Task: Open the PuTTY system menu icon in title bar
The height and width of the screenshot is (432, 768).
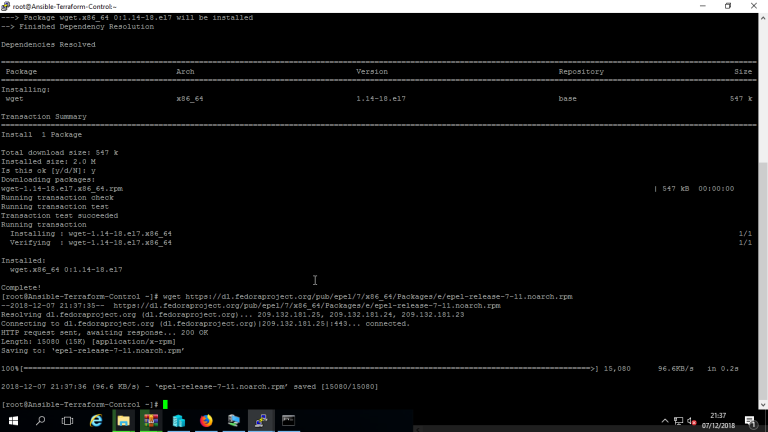Action: [7, 6]
